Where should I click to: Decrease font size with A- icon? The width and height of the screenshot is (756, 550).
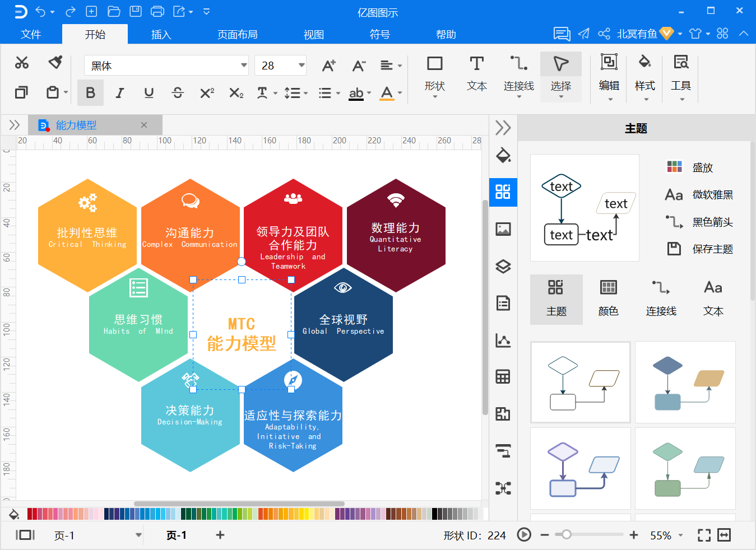(x=359, y=66)
